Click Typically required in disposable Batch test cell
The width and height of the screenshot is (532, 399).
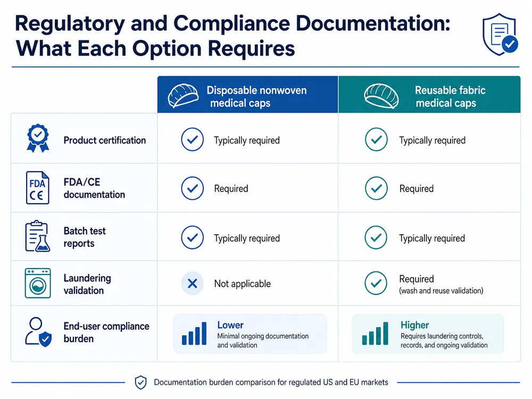click(247, 238)
